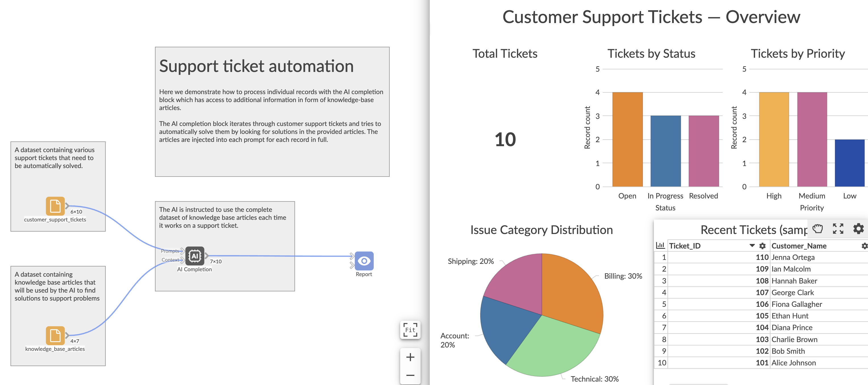Click the orange Open status bar
The height and width of the screenshot is (385, 868).
[x=627, y=139]
